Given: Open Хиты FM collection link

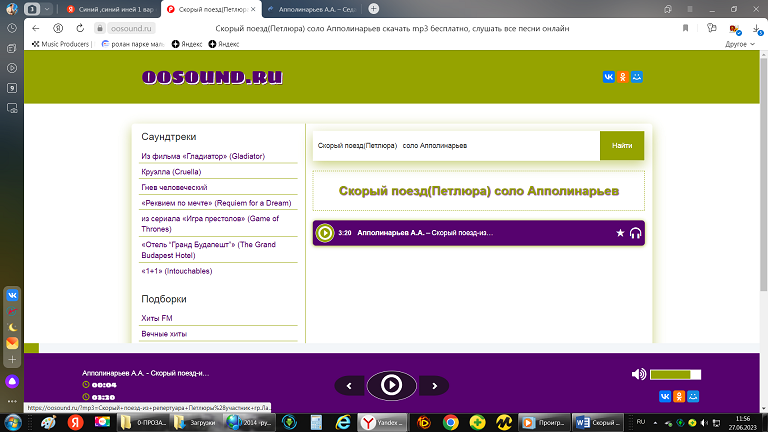Looking at the screenshot, I should point(157,318).
